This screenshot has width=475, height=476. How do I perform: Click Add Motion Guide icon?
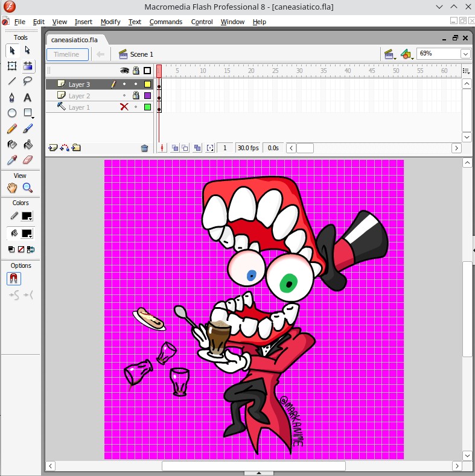(x=65, y=148)
